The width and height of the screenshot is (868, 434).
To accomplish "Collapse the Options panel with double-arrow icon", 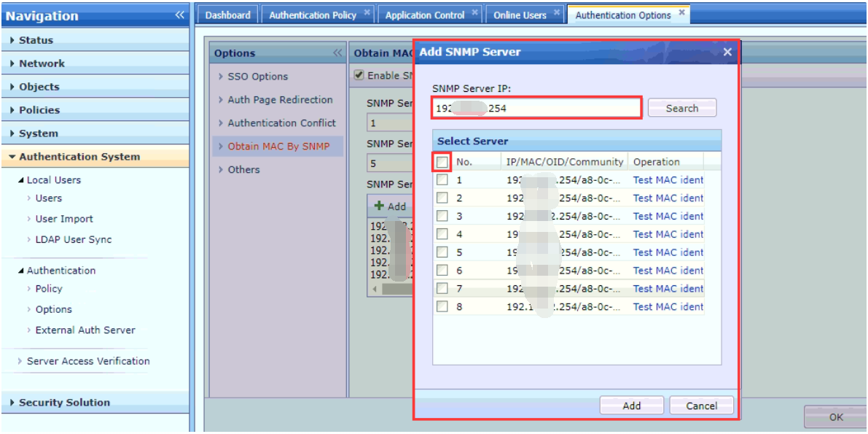I will (337, 53).
